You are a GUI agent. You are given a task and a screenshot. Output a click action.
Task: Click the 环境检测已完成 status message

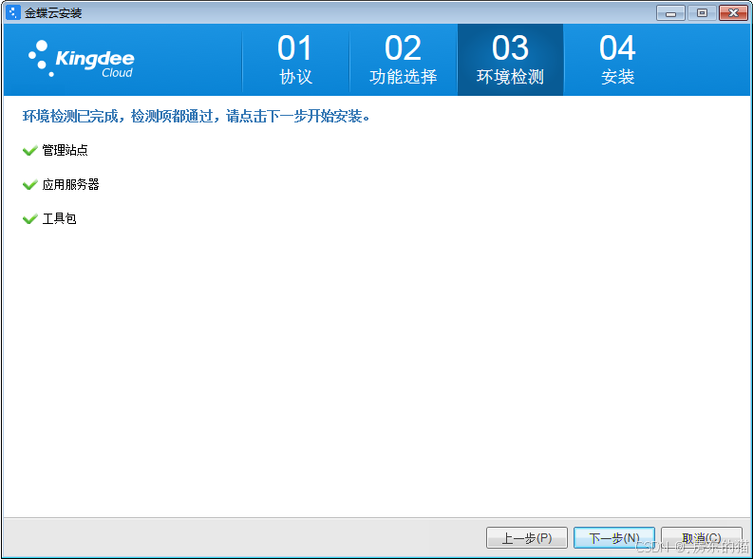(x=197, y=116)
